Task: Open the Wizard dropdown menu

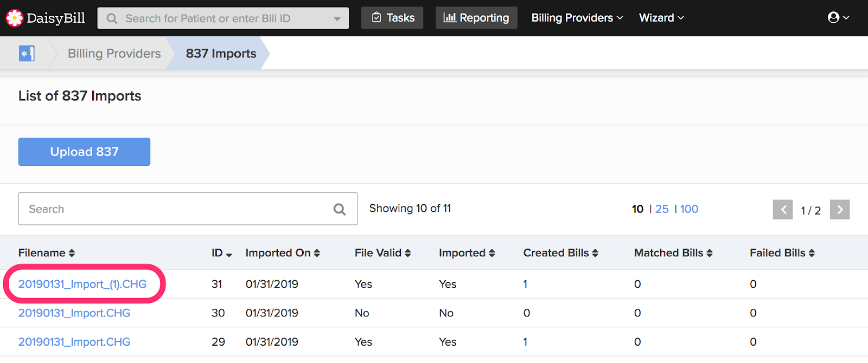Action: click(661, 18)
